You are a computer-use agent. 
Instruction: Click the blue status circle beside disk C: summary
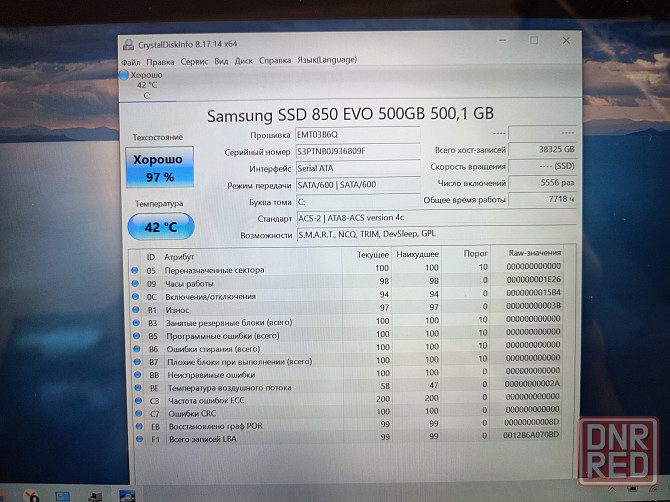[124, 75]
